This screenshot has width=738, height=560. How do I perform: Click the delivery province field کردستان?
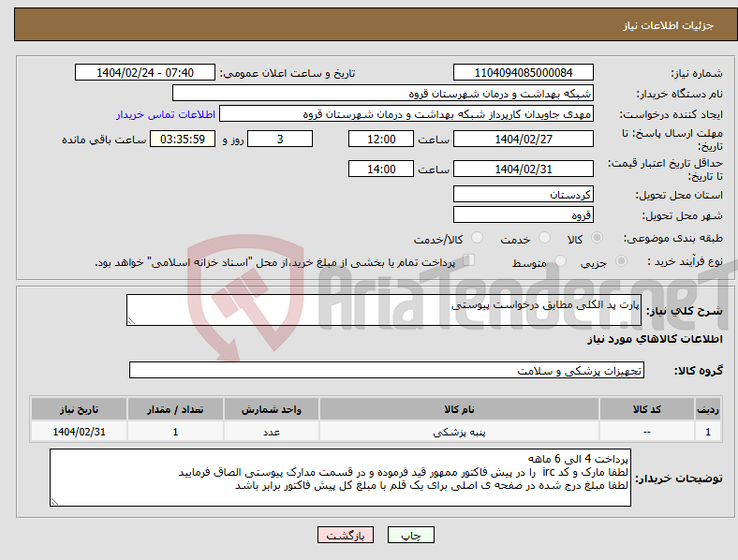[524, 195]
